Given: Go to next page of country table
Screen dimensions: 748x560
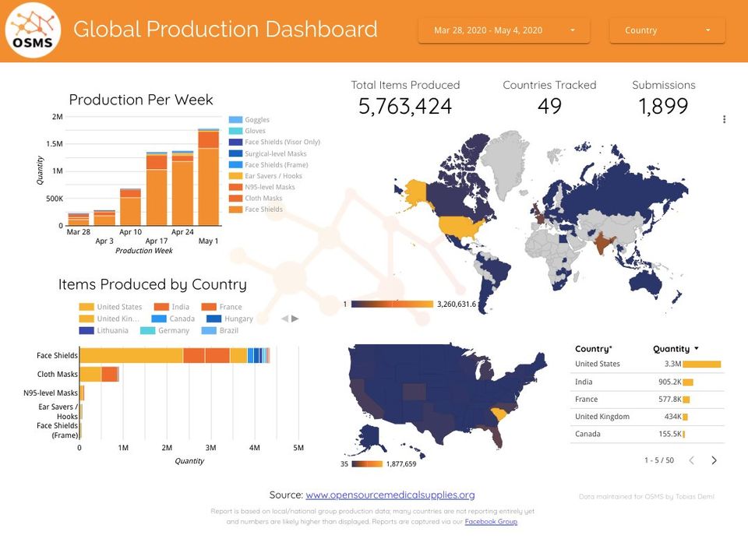Looking at the screenshot, I should click(714, 460).
